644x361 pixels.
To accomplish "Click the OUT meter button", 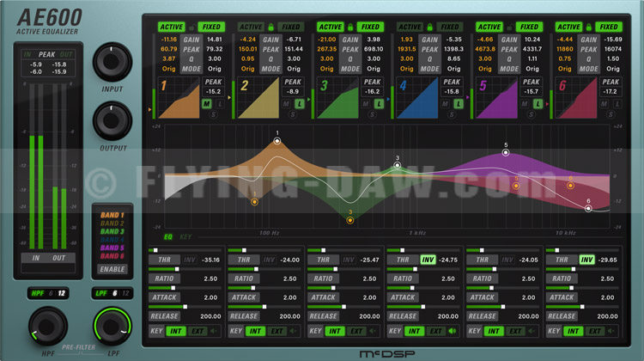I will click(58, 258).
